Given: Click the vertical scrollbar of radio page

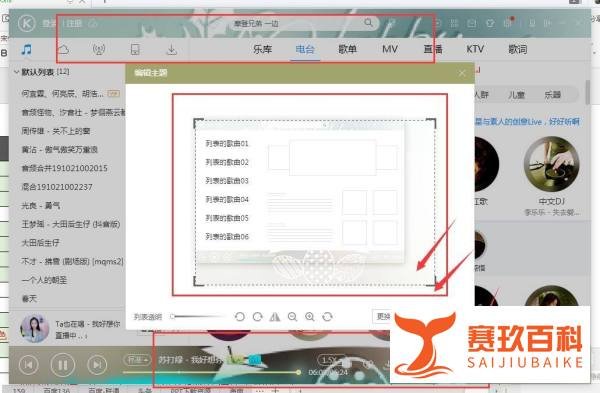Looking at the screenshot, I should tap(588, 92).
